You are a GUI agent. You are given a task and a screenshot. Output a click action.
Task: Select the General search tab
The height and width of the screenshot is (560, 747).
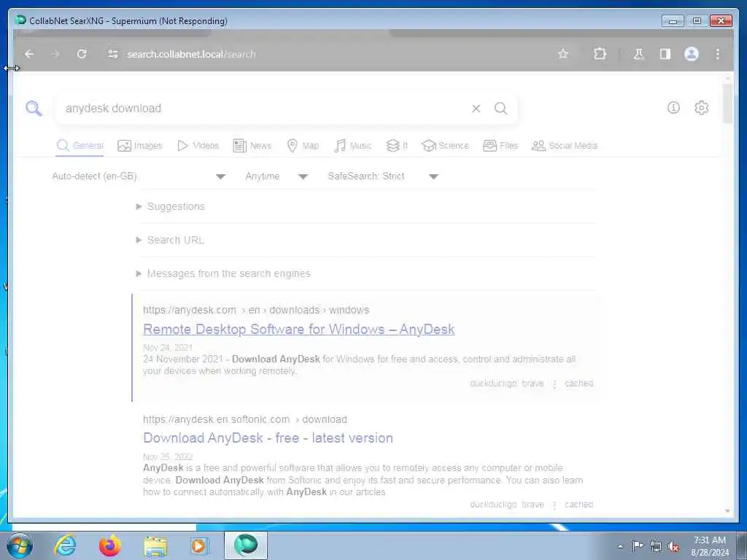point(80,146)
